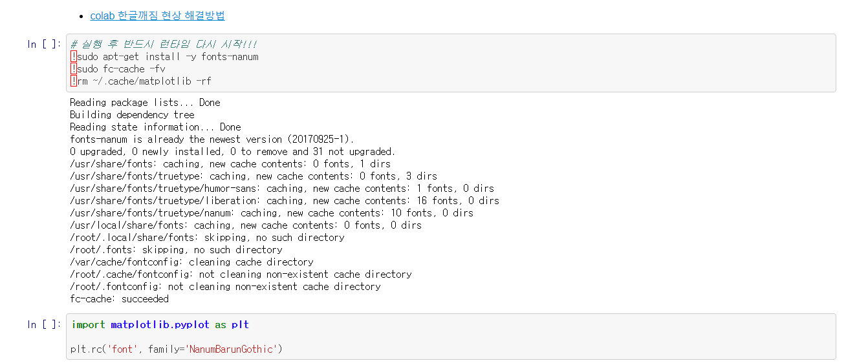
Task: Click the 'NanumBarunGothic' string in plt.rc call
Action: click(232, 349)
